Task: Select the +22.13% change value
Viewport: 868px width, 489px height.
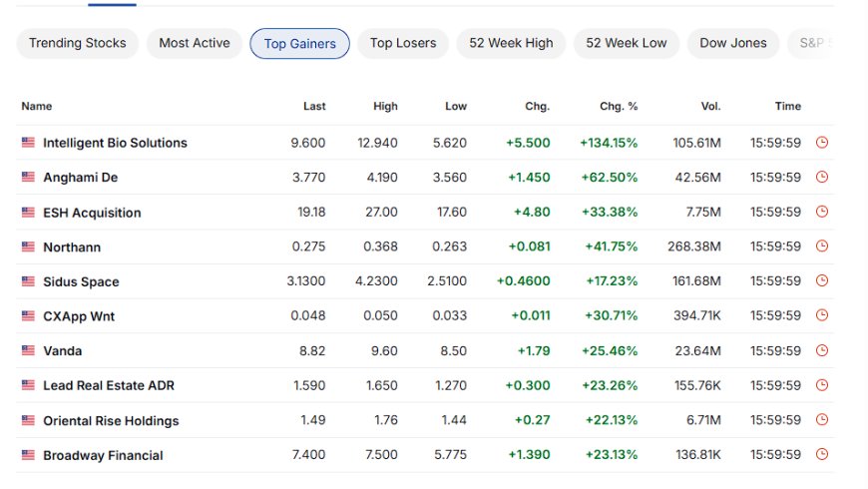Action: (x=612, y=420)
